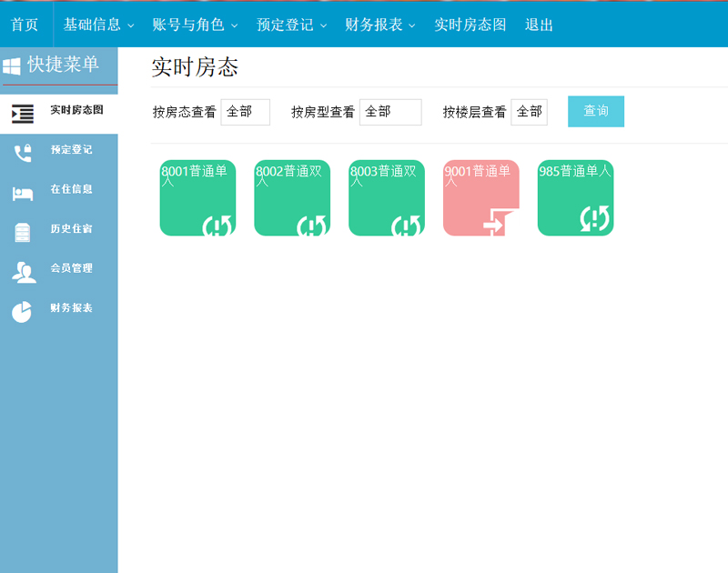This screenshot has width=728, height=573.
Task: Open 账号与角色 in the top navigation
Action: click(188, 25)
